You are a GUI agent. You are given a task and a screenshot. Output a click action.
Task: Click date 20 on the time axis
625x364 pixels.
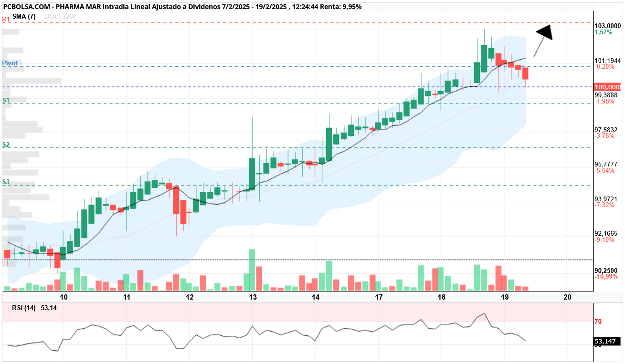pyautogui.click(x=567, y=297)
